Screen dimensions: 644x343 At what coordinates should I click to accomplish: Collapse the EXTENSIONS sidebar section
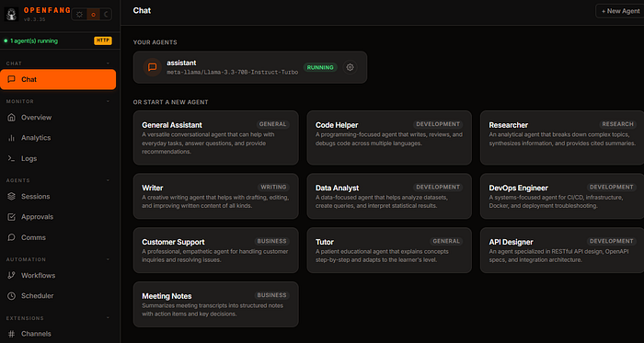[x=108, y=318]
